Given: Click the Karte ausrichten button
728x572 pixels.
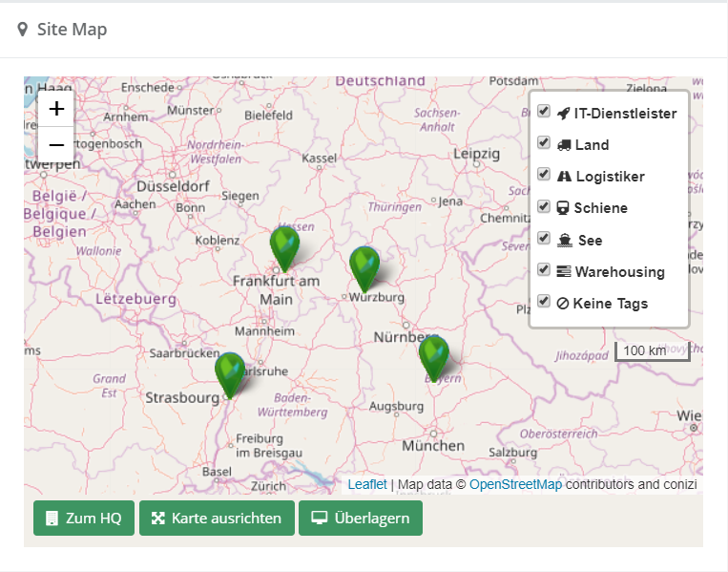Looking at the screenshot, I should click(x=217, y=519).
